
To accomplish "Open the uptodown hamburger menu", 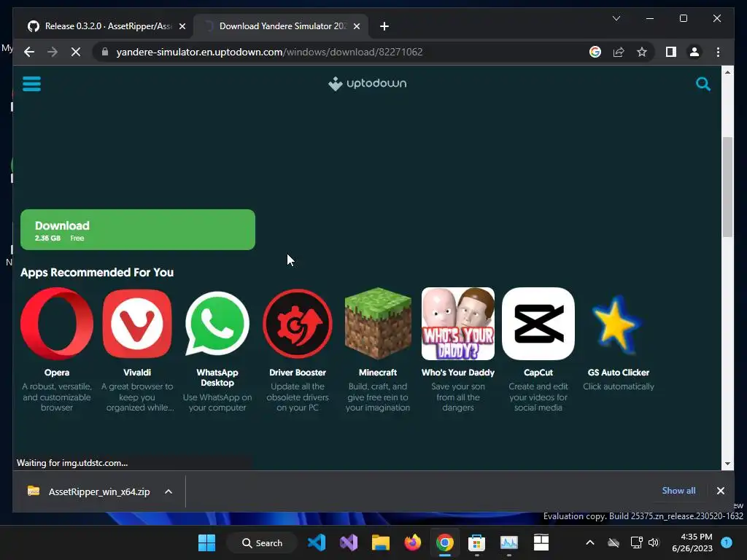I will click(31, 84).
